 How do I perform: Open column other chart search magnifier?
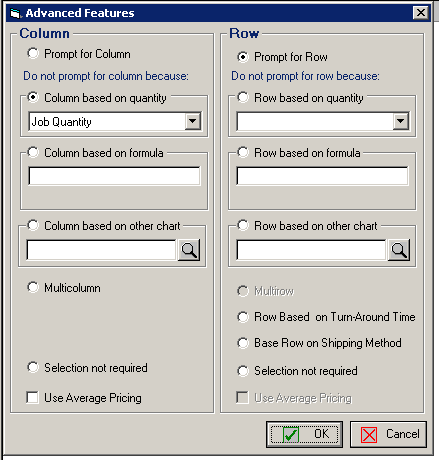pos(189,250)
